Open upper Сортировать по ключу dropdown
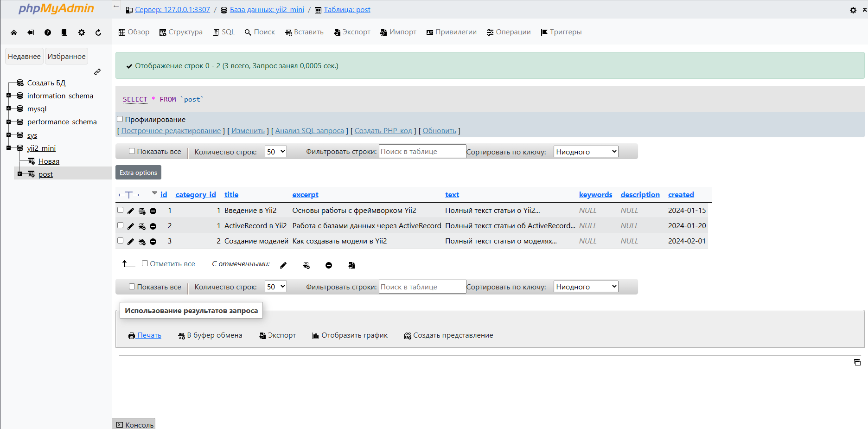Viewport: 868px width, 429px height. [x=586, y=152]
